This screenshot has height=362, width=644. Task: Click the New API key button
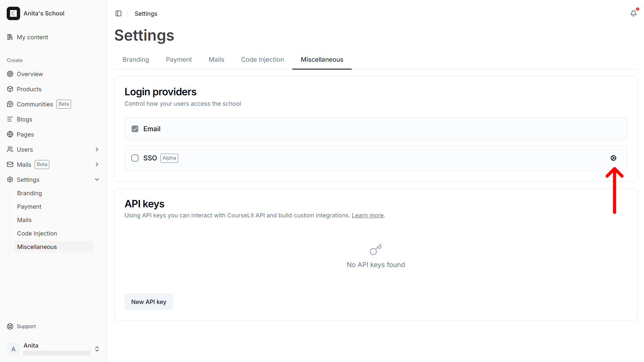tap(149, 302)
